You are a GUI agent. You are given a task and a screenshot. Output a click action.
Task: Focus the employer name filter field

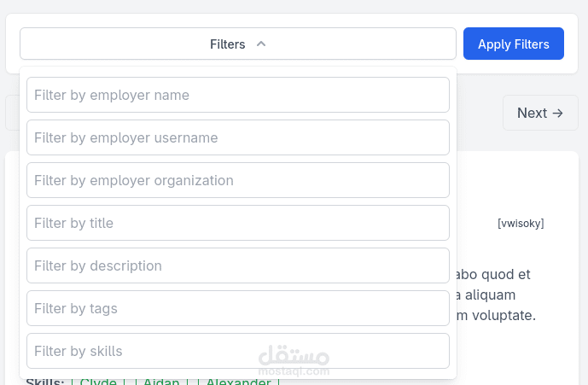click(x=238, y=95)
